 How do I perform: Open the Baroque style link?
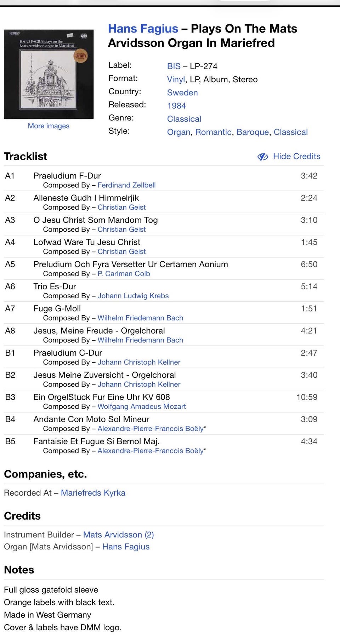253,132
